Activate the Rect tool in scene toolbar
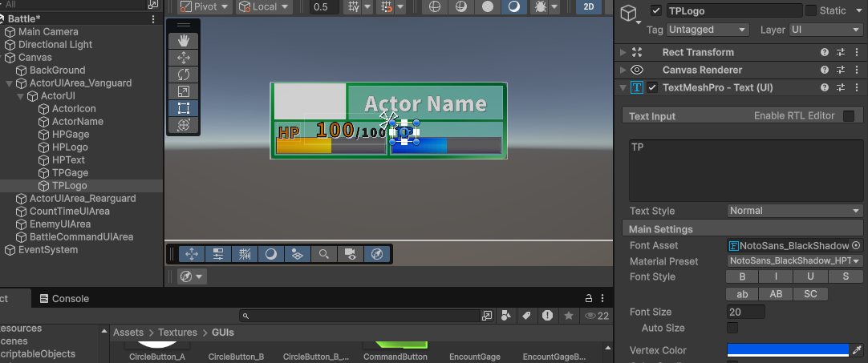Viewport: 868px width, 363px height. click(x=183, y=108)
